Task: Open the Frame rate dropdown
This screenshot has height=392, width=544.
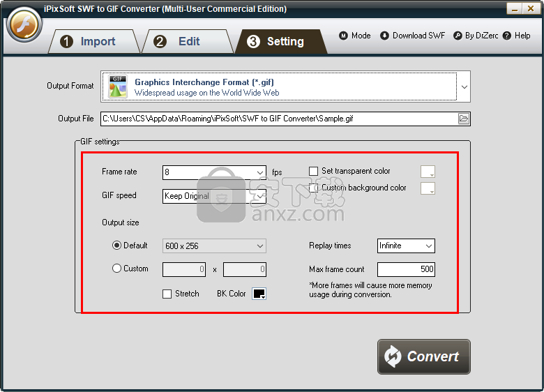Action: pos(214,172)
